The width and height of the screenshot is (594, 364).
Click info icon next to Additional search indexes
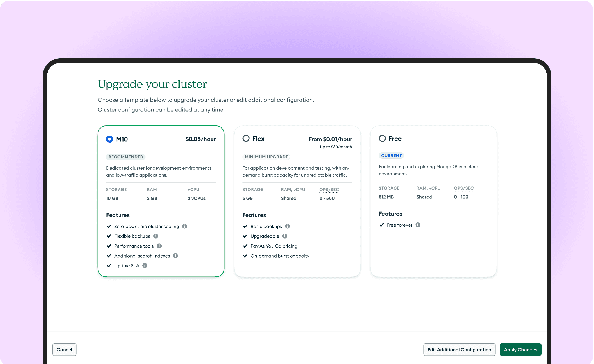[175, 256]
